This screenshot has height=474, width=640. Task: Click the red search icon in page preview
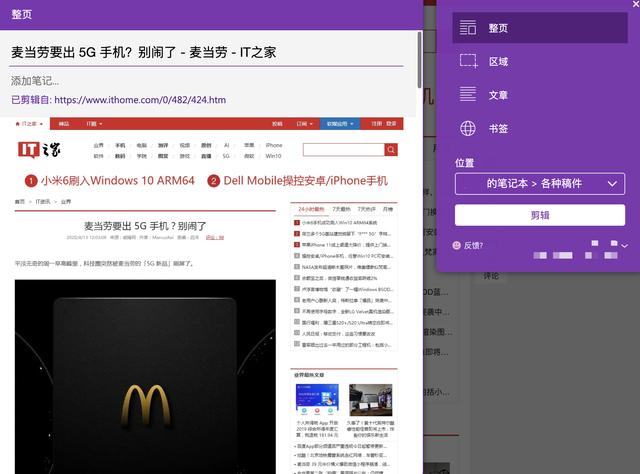tap(391, 150)
